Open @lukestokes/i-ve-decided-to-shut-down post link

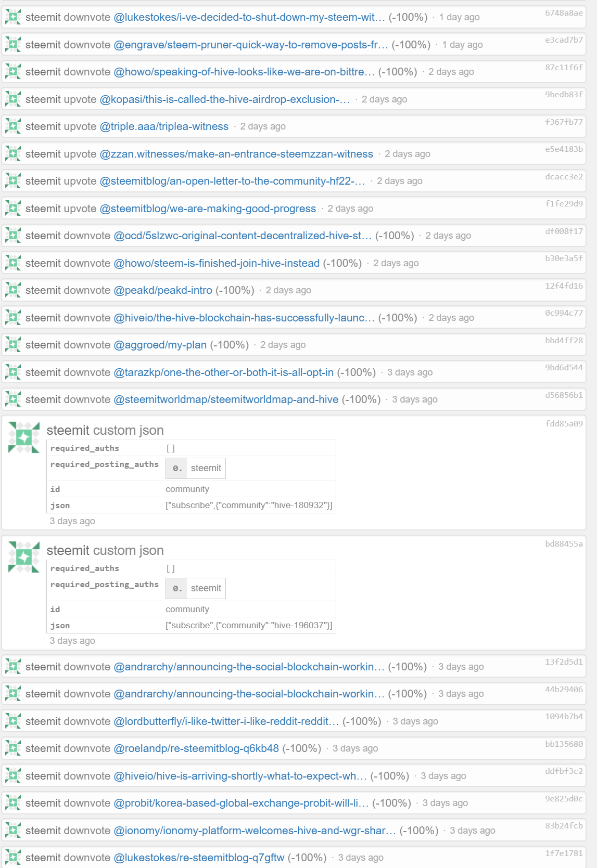pos(249,17)
